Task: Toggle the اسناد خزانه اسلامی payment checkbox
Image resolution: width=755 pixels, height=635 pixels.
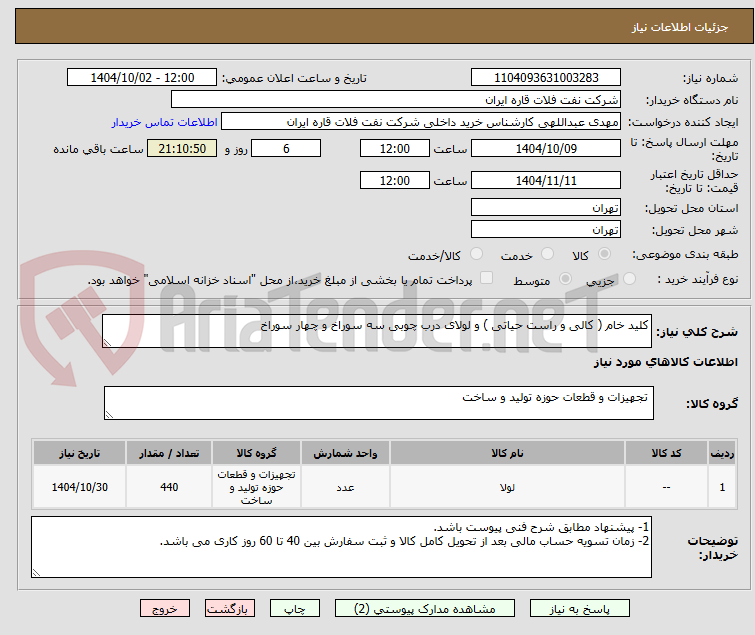Action: pos(487,278)
